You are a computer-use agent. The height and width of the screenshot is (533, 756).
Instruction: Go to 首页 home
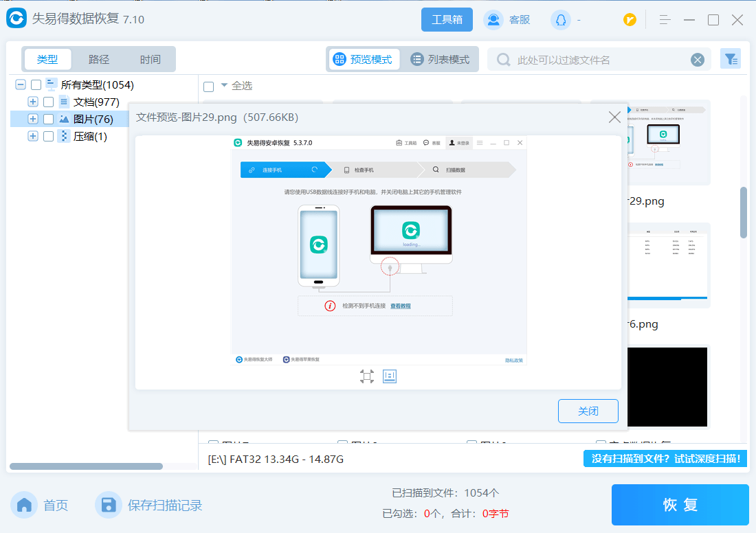tap(40, 505)
